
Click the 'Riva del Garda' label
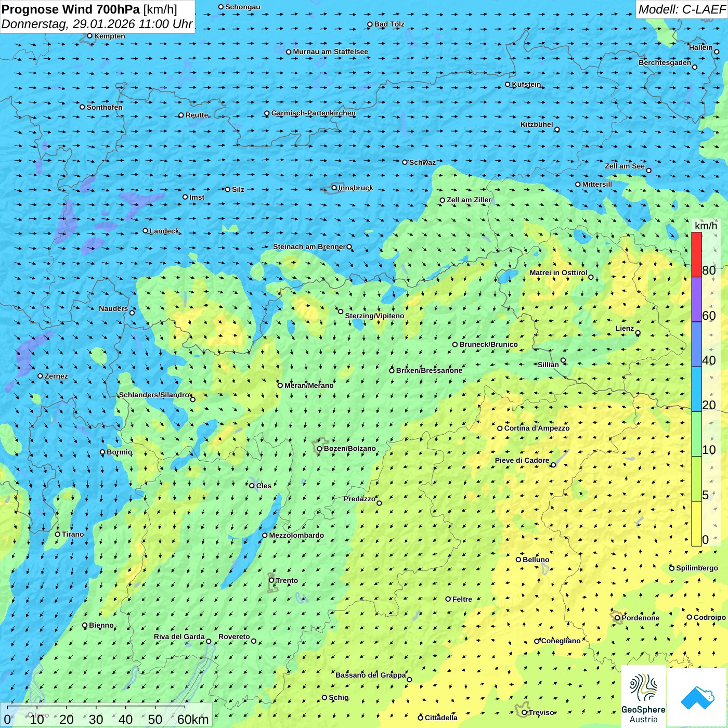179,636
